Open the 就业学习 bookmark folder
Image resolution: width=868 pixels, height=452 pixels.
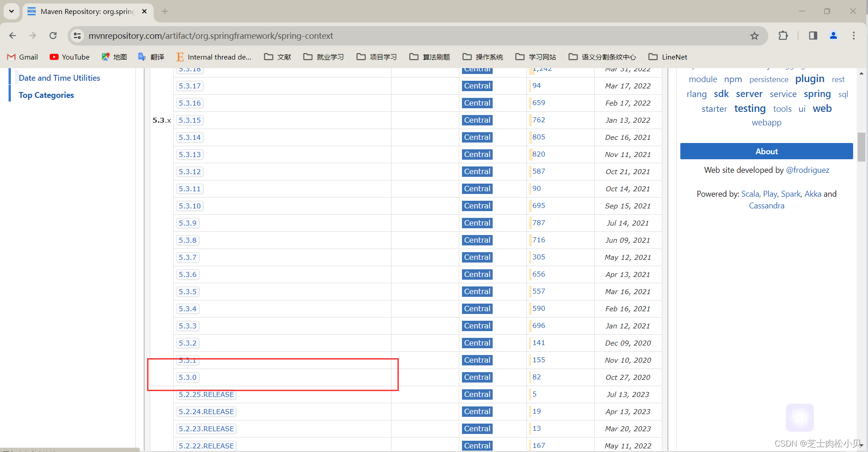tap(323, 57)
